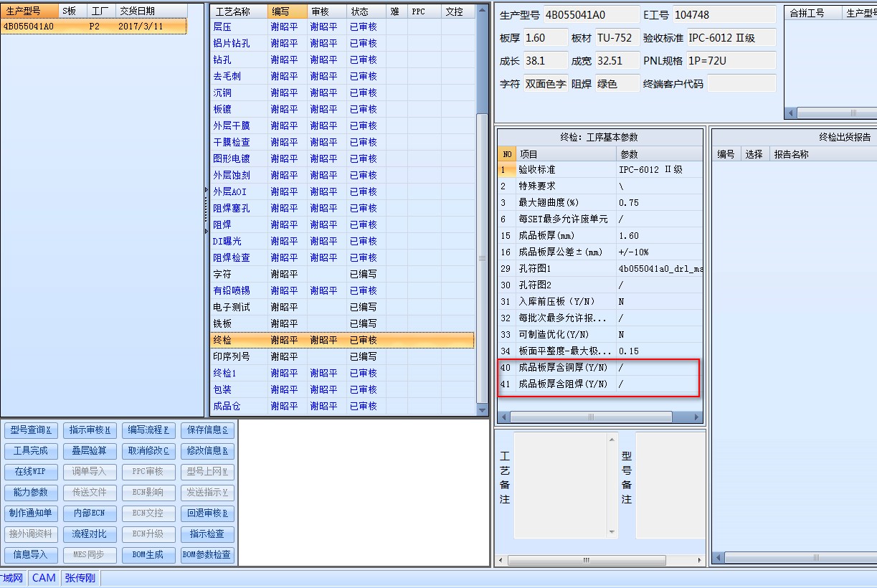The image size is (877, 588).
Task: Click the 信息导入 button
Action: [x=32, y=555]
